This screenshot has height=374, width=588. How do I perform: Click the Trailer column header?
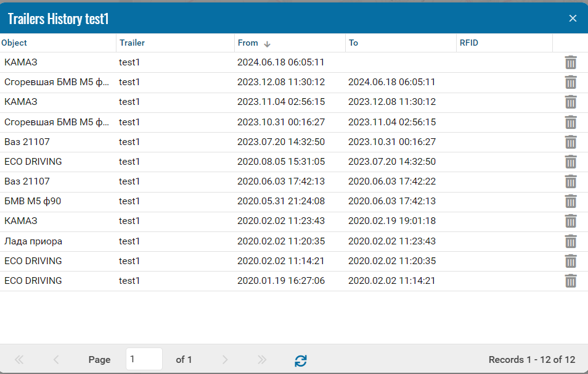(132, 43)
